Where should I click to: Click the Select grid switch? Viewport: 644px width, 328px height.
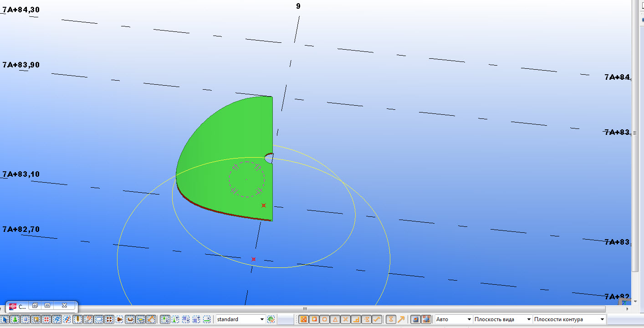pos(56,319)
